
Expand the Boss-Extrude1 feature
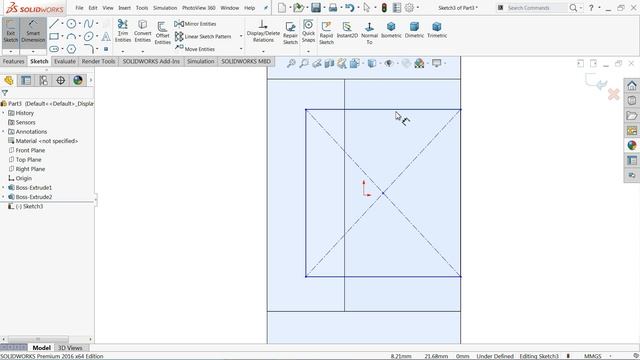click(3, 187)
